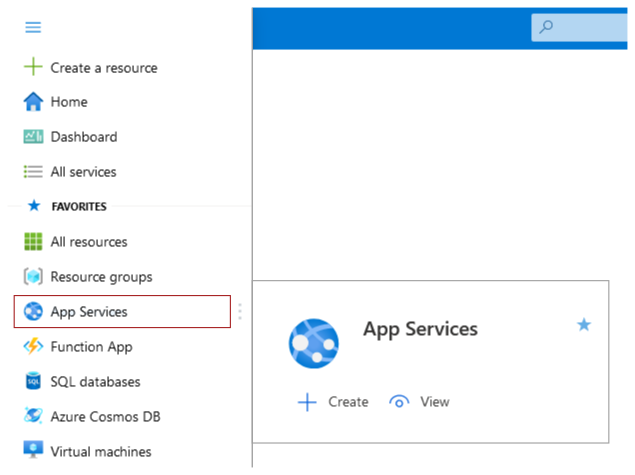Viewport: 635px width, 475px height.
Task: Click the App Services globe icon in sidebar
Action: 33,311
